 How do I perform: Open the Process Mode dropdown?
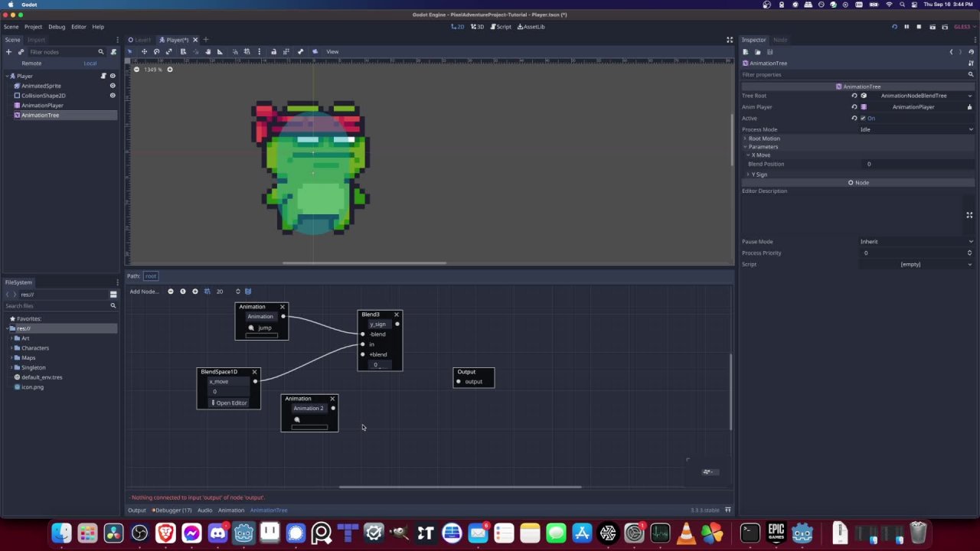point(916,129)
